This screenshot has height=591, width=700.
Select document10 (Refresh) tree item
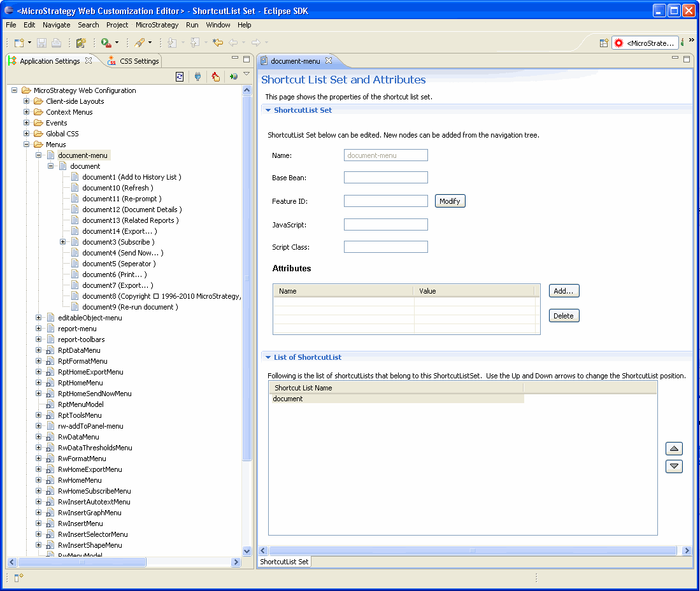[x=117, y=188]
